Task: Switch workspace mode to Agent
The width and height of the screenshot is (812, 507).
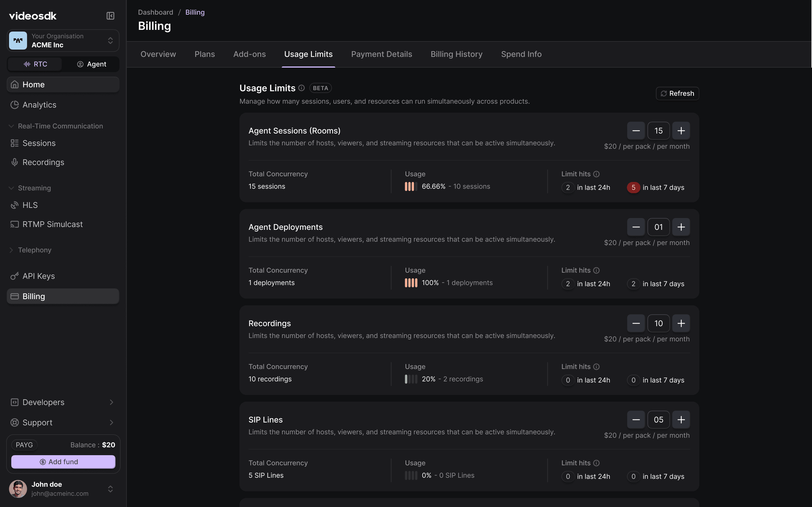Action: [x=92, y=64]
